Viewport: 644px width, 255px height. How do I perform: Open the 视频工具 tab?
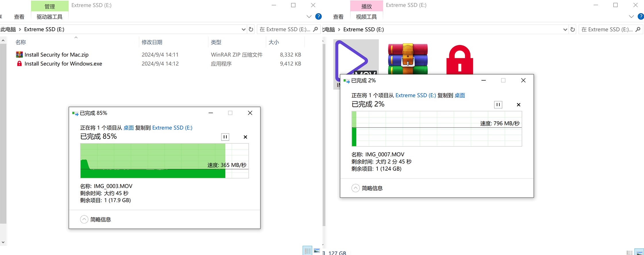point(367,17)
